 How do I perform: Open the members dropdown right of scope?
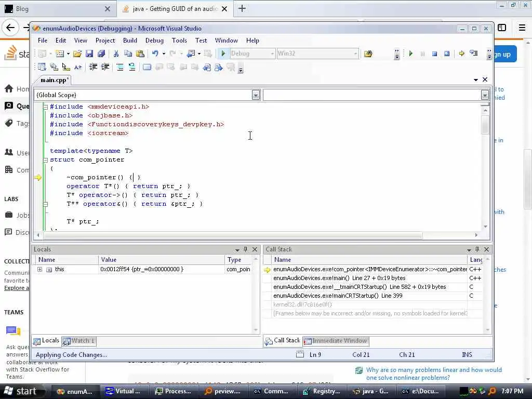click(x=485, y=95)
